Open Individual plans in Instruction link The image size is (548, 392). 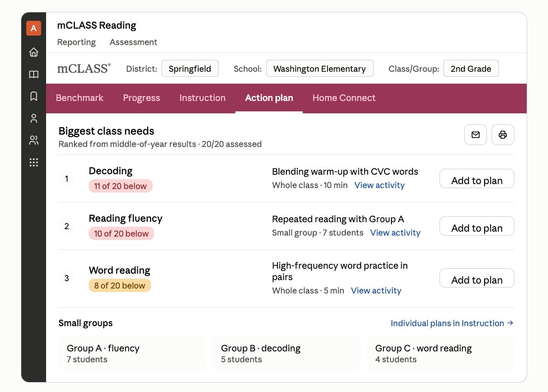[451, 323]
